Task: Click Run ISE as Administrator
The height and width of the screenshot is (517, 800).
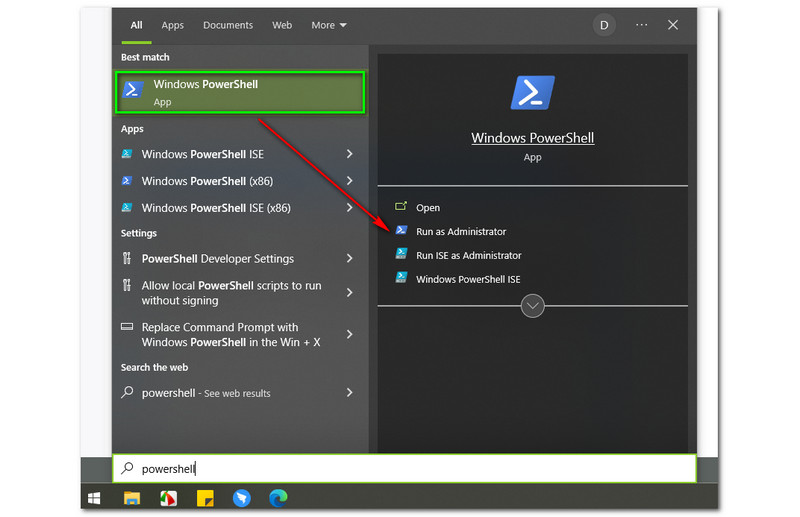Action: [468, 256]
